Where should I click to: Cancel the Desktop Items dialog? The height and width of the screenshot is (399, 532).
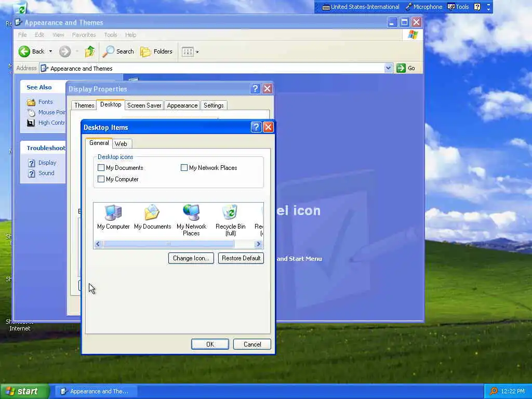(x=252, y=344)
